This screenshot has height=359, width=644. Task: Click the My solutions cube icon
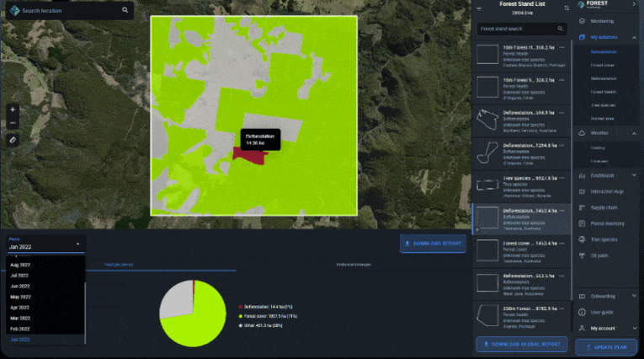pyautogui.click(x=582, y=37)
